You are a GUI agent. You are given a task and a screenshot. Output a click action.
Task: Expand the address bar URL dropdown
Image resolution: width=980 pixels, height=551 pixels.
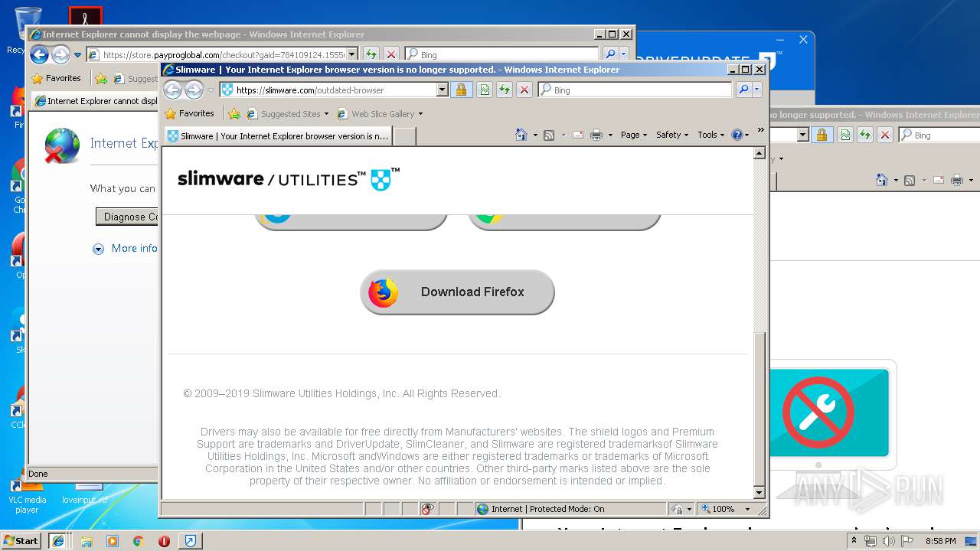pos(442,90)
